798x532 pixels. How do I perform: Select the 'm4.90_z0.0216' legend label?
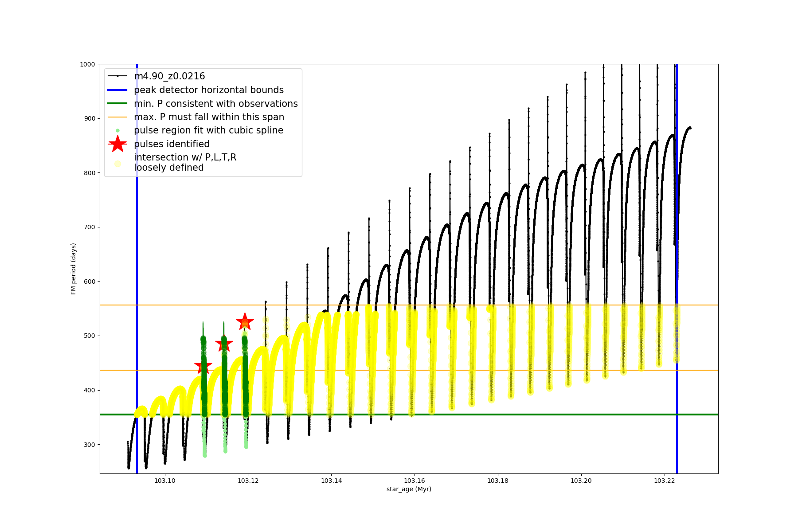point(169,76)
